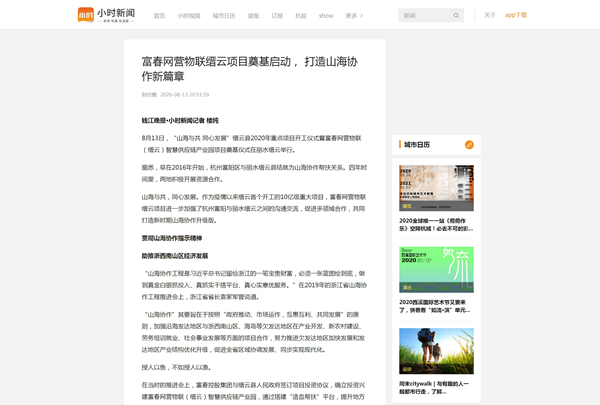Open the hikers citywalk thumbnail
The image size is (600, 405).
pyautogui.click(x=436, y=351)
